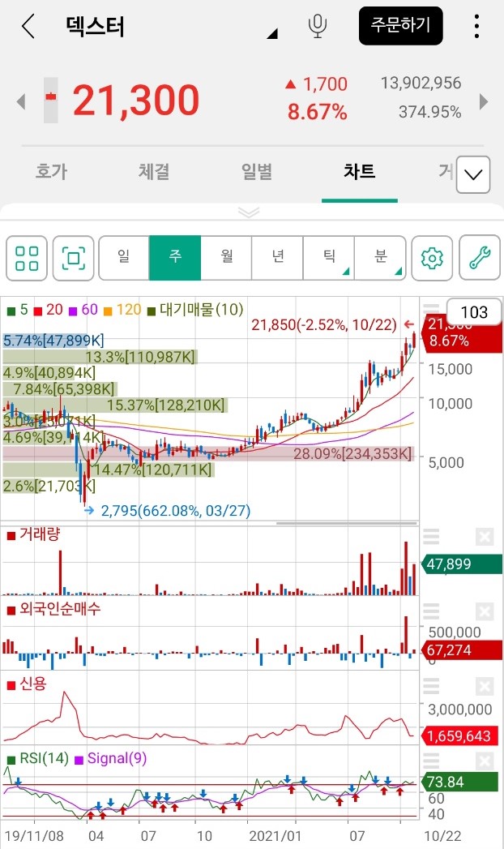Switch to the 호가 tab
Screen dimensions: 504x849
pos(51,172)
